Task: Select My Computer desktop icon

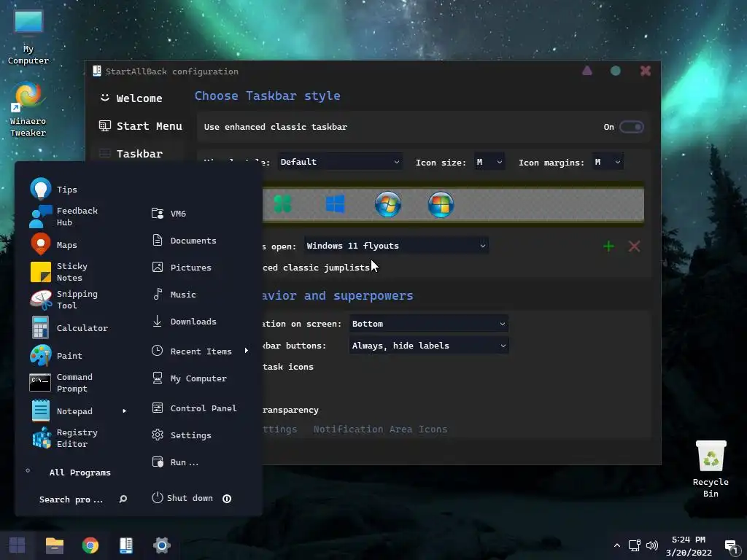Action: 28,37
